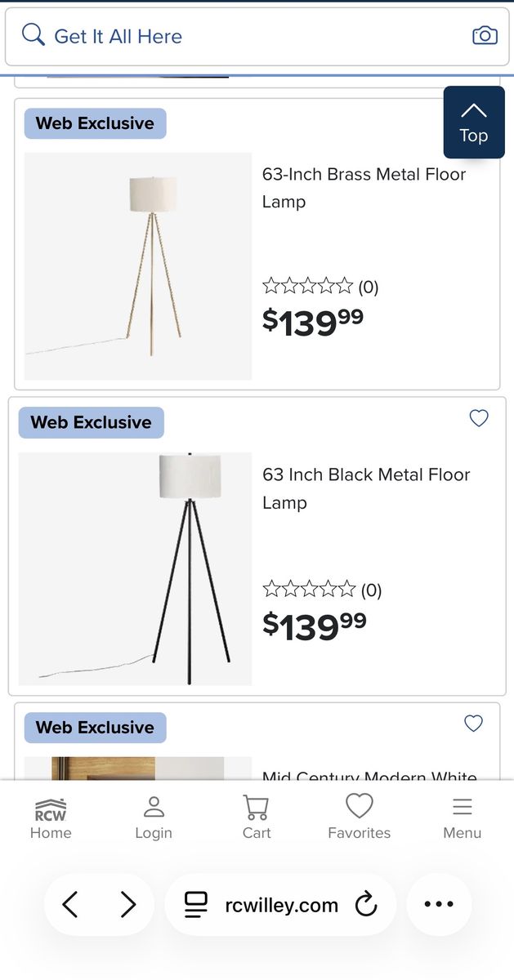The height and width of the screenshot is (980, 514).
Task: Heart the Mid Century Modern White item
Action: [472, 724]
